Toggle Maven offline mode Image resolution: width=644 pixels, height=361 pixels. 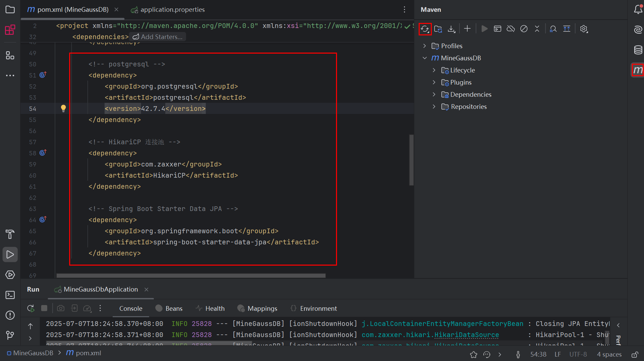511,29
